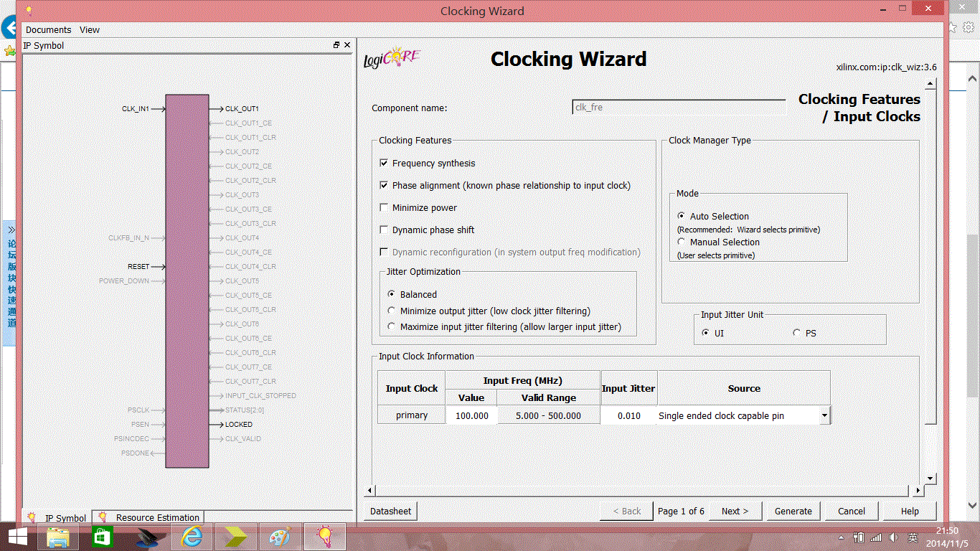
Task: Select Balanced jitter optimization
Action: point(391,294)
